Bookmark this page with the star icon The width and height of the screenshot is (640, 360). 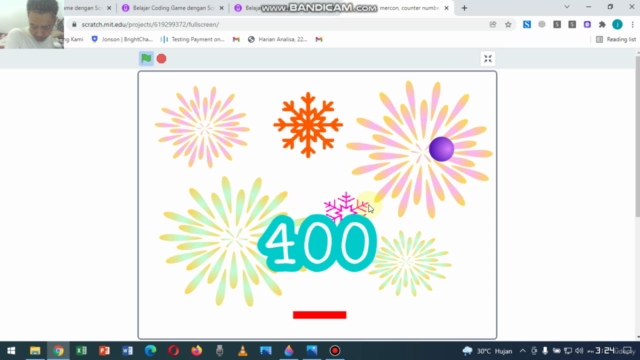(x=508, y=24)
